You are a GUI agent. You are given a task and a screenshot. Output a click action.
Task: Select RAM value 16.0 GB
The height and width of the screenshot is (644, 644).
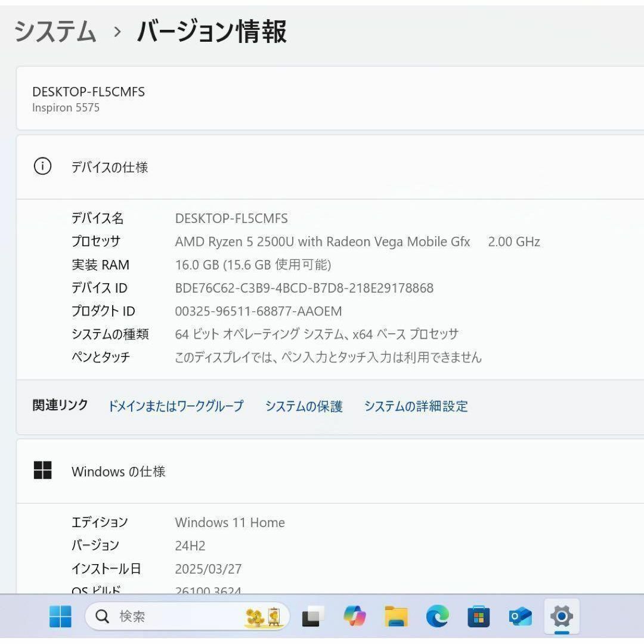point(253,265)
